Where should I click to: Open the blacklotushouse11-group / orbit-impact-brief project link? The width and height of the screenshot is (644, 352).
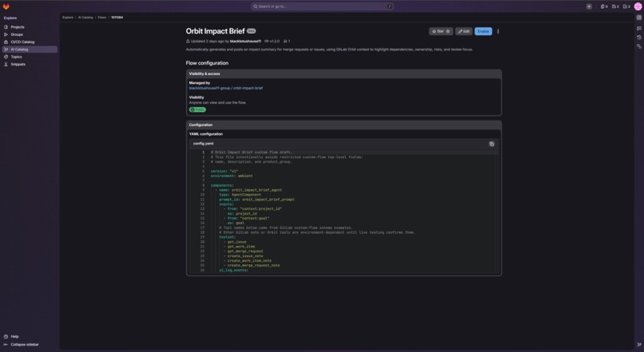226,88
